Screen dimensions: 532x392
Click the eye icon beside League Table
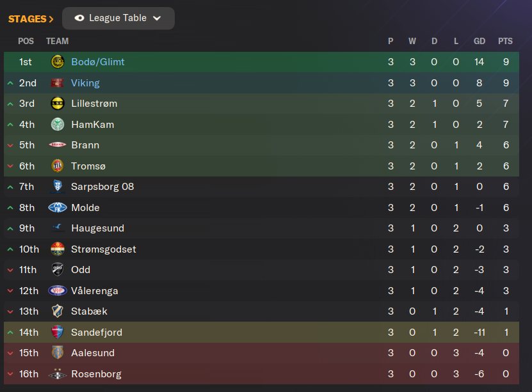[x=79, y=18]
